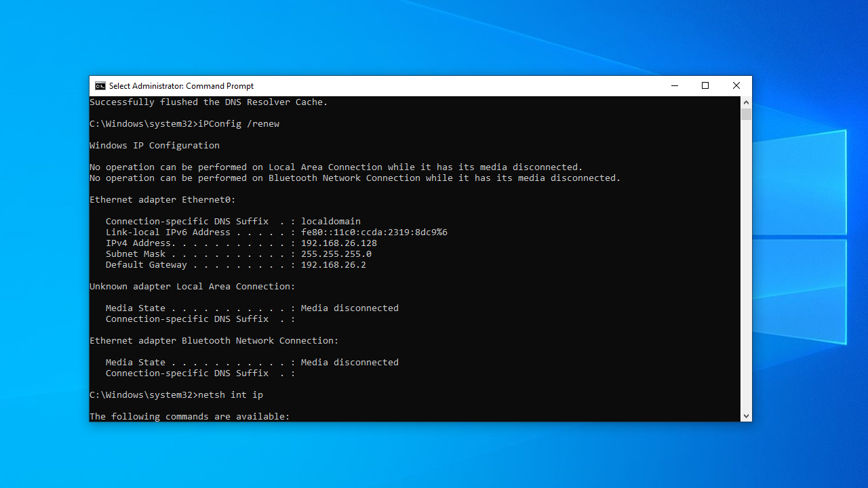Screen dimensions: 868x488
Task: Click the 'Ethernet adapter Bluetooth Network Connection:' heading
Action: click(214, 341)
